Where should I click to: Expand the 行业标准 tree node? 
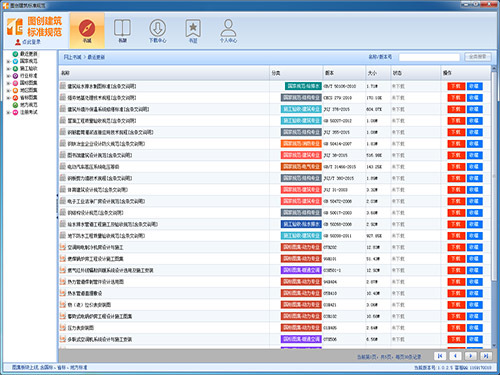pyautogui.click(x=8, y=76)
